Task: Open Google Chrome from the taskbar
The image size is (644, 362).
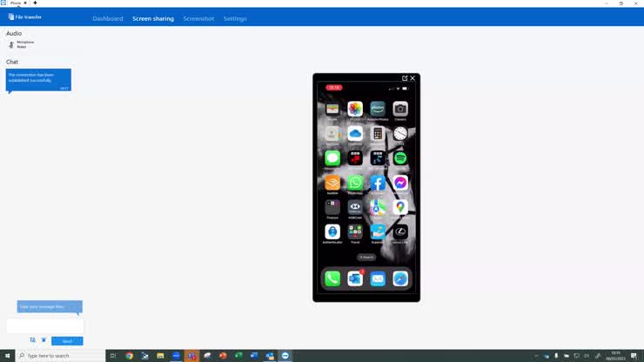Action: (x=129, y=356)
